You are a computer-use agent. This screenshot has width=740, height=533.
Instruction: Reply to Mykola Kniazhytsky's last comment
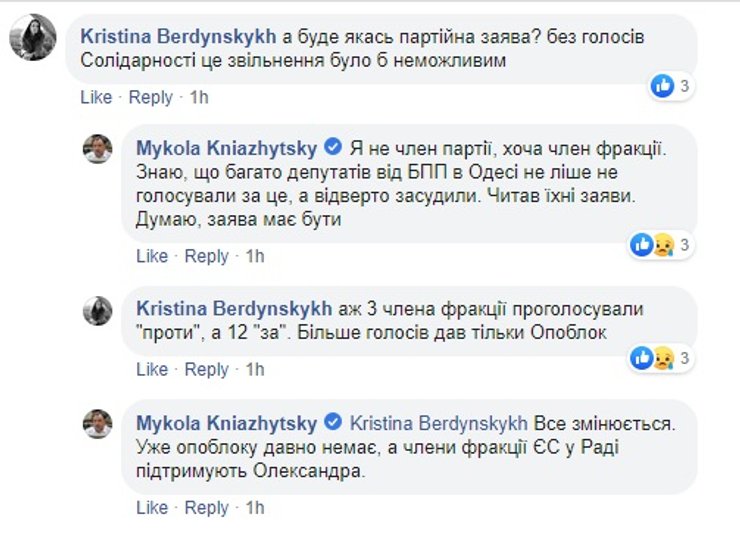pos(206,508)
